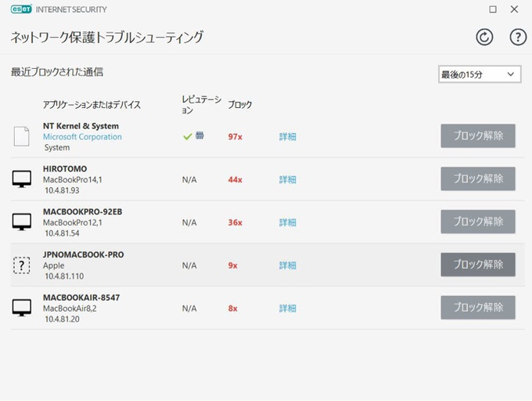Click the NT Kernel & System file icon
The image size is (532, 401).
click(21, 136)
